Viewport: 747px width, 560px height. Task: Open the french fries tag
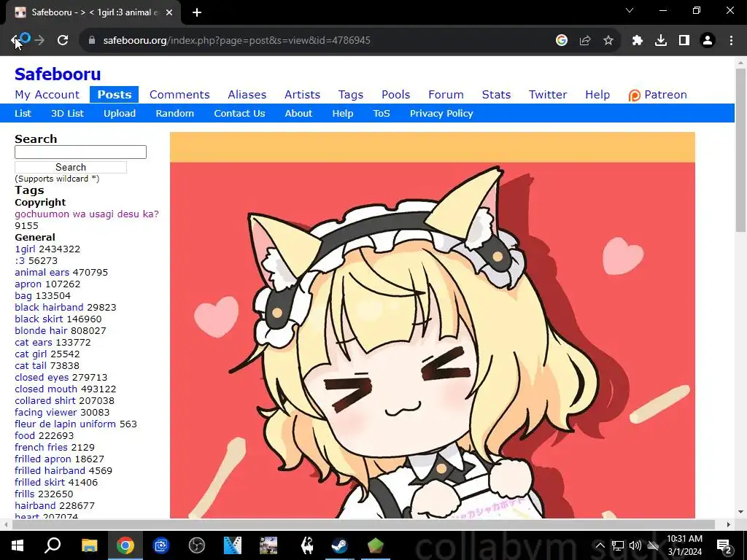pyautogui.click(x=42, y=447)
